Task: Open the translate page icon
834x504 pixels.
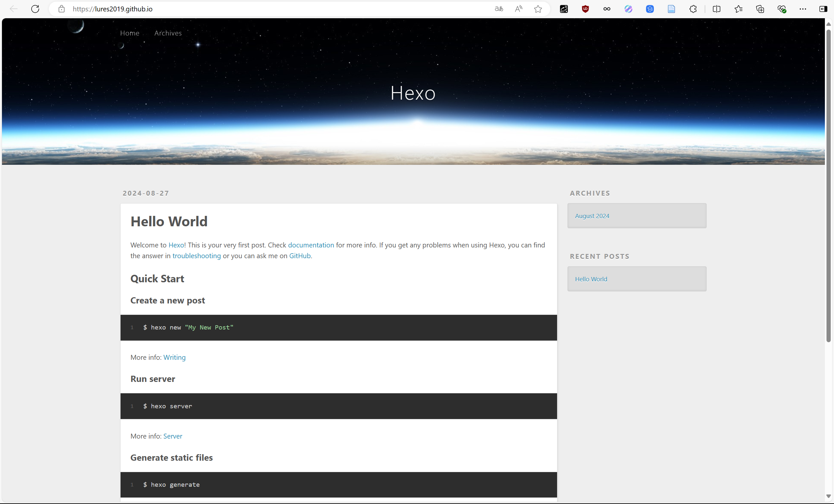Action: (x=498, y=9)
